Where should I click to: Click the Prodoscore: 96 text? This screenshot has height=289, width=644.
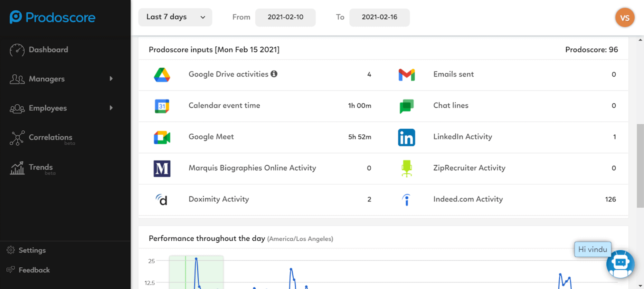tap(592, 50)
